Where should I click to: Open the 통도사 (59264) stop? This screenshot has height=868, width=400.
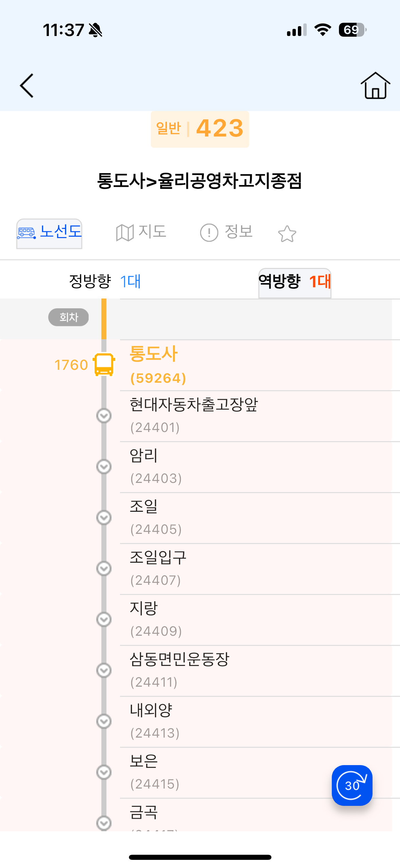point(158,365)
